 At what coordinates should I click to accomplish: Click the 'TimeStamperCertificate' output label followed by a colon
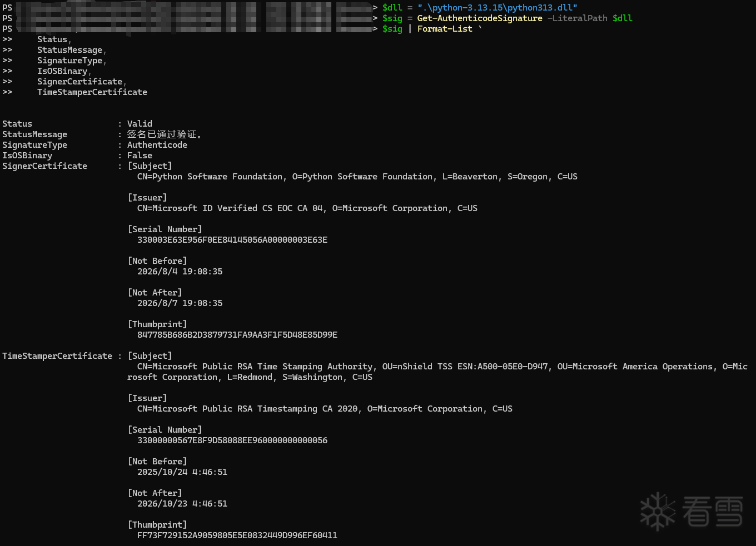click(57, 356)
